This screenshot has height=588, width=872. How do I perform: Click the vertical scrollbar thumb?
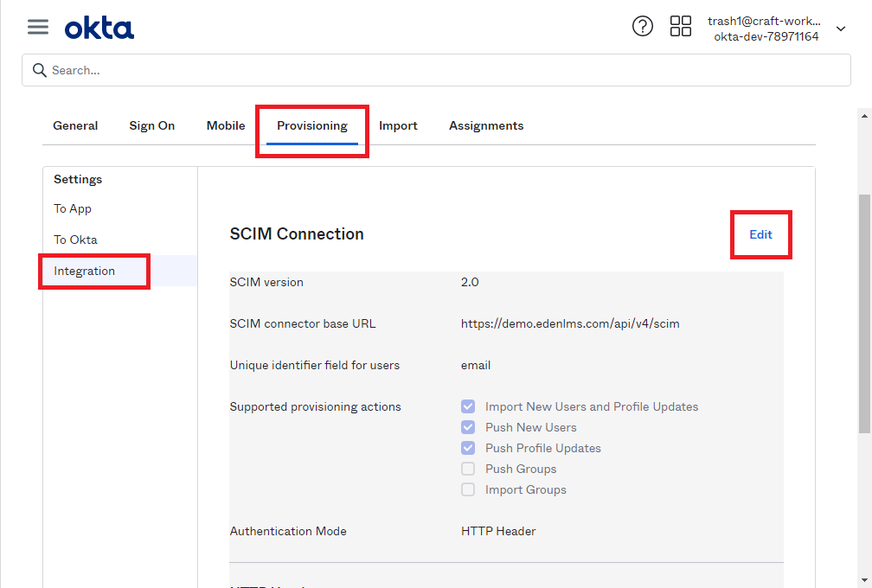[x=864, y=313]
